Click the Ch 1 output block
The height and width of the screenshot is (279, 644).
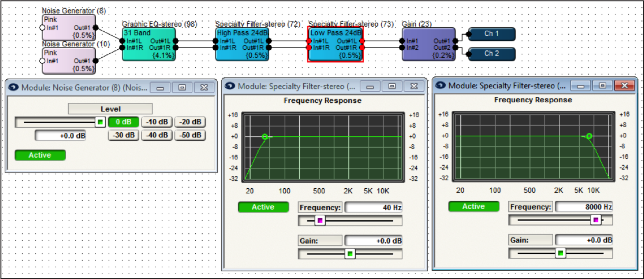tap(492, 34)
